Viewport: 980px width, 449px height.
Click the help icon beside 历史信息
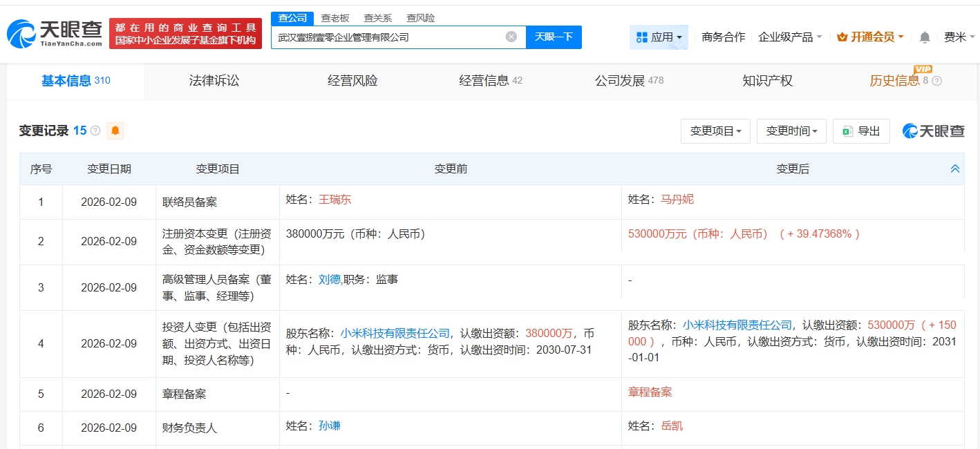point(937,81)
